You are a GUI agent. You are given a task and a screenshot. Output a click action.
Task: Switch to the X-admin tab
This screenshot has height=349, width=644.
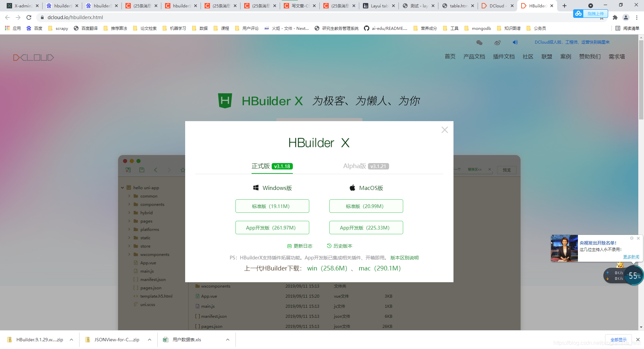23,6
